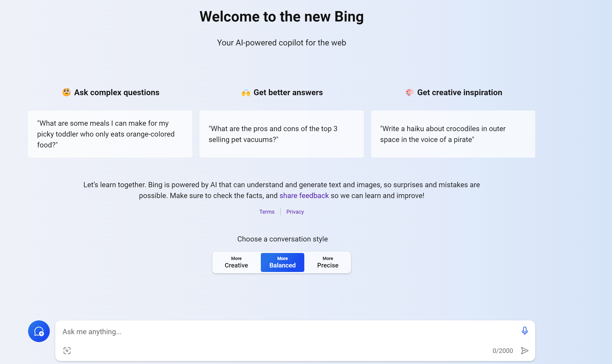Screen dimensions: 612x364
Task: Click the artist palette emoji icon
Action: (409, 92)
